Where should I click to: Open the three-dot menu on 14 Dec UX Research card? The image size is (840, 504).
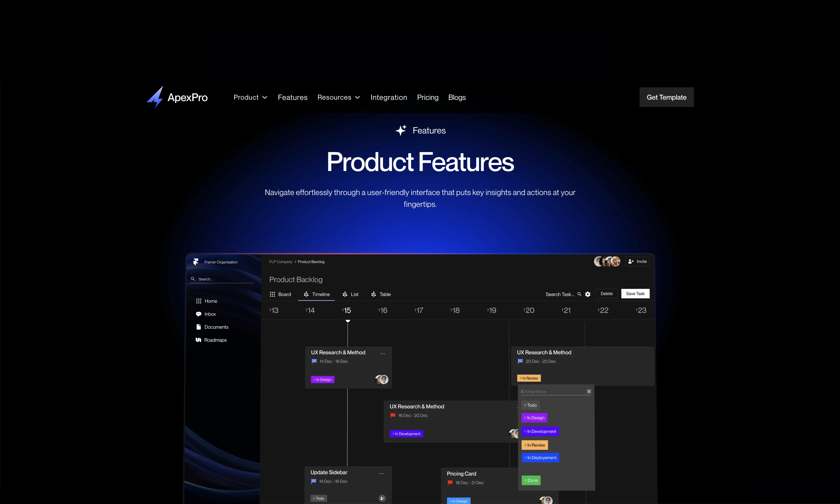point(383,354)
